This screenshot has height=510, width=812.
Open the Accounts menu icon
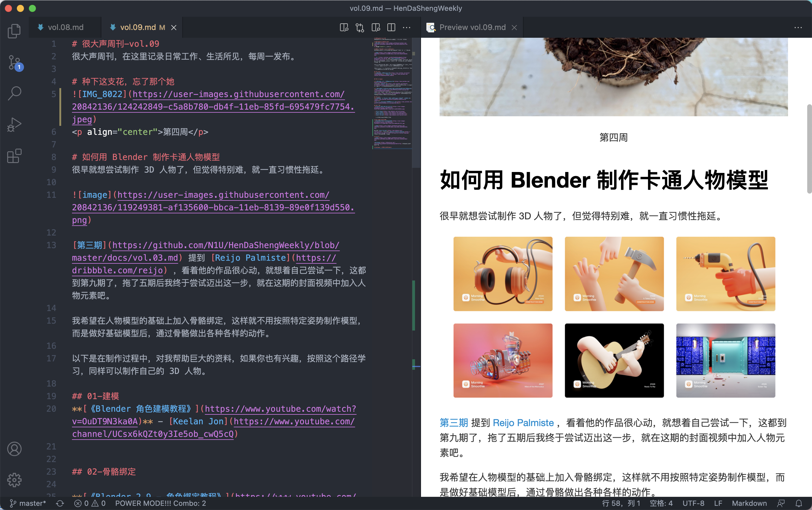pos(14,449)
